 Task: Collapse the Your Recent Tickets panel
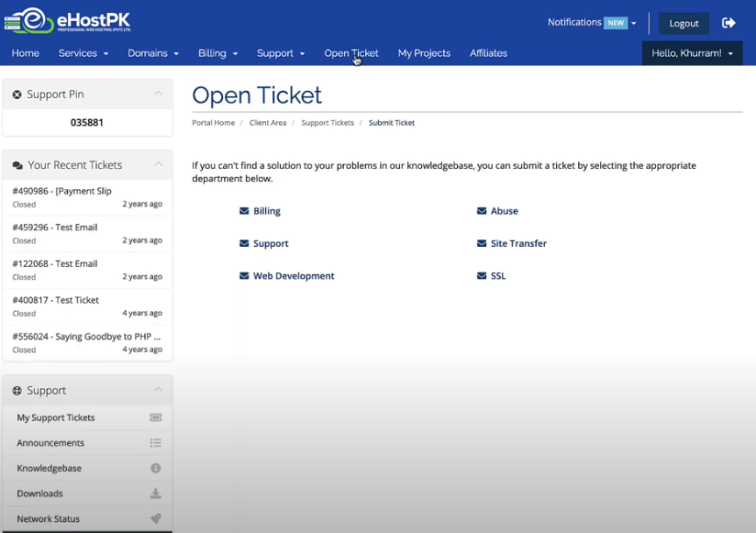(158, 164)
